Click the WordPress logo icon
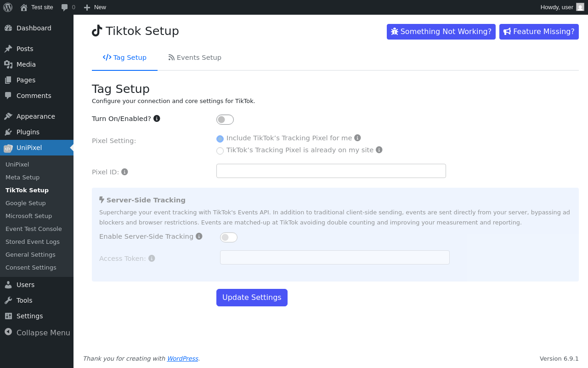 click(x=8, y=7)
